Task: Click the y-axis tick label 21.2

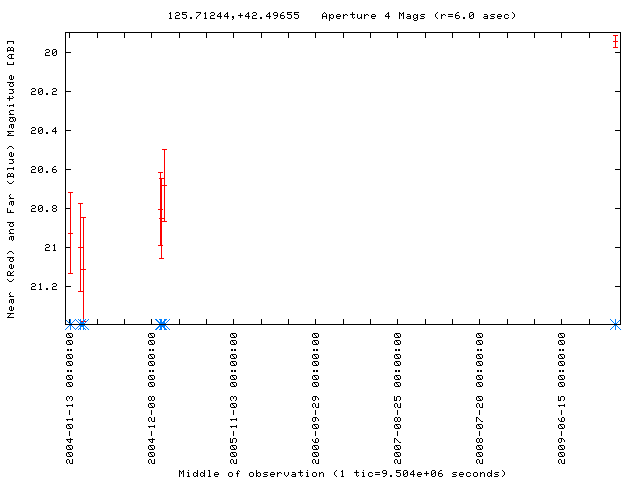Action: click(44, 287)
